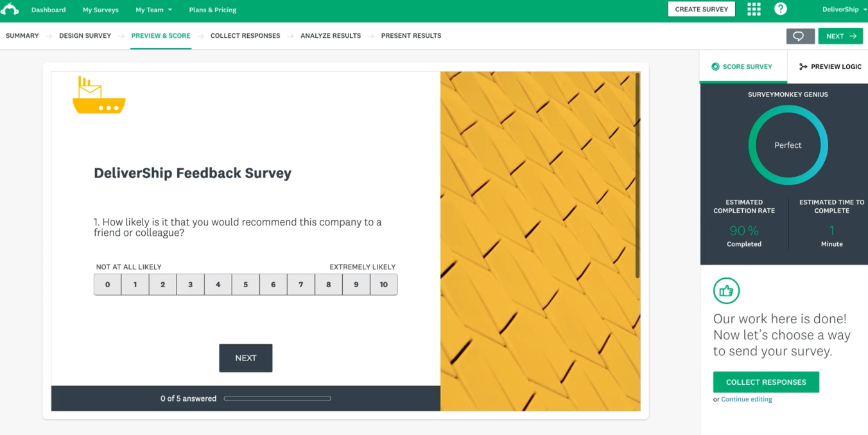
Task: Click the SurveyMonkey logo icon
Action: tap(10, 9)
